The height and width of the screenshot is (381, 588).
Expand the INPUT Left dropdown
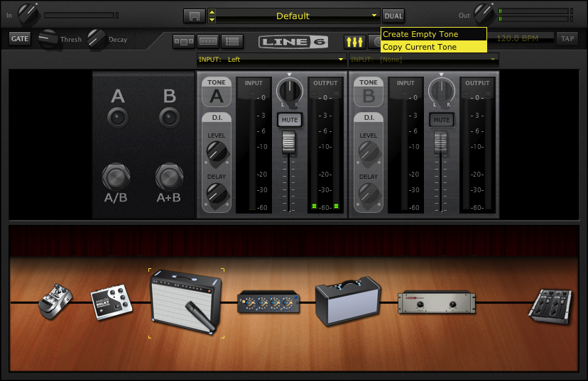pyautogui.click(x=342, y=60)
